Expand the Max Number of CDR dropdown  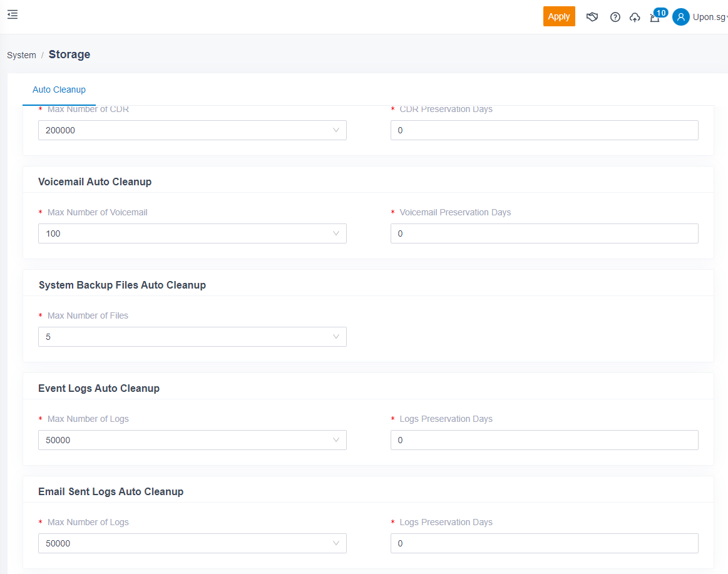[x=192, y=130]
